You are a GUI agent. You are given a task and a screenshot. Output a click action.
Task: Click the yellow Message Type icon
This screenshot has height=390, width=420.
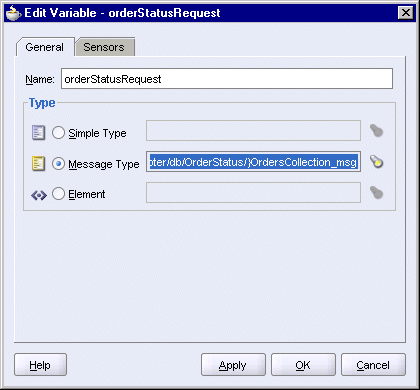[38, 163]
